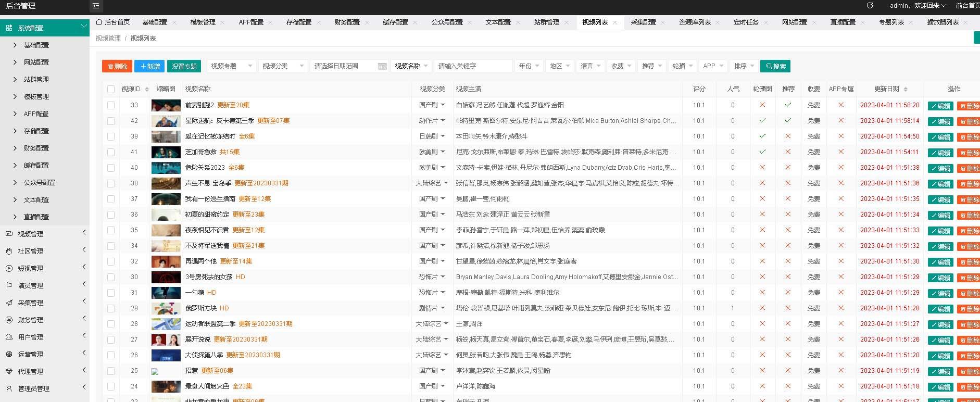Collapse the sidebar using the menu-fold icon

pyautogui.click(x=96, y=6)
